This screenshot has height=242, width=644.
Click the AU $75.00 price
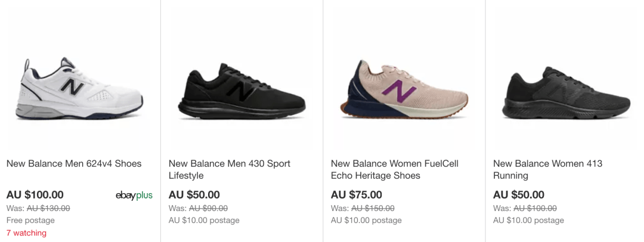coord(357,195)
